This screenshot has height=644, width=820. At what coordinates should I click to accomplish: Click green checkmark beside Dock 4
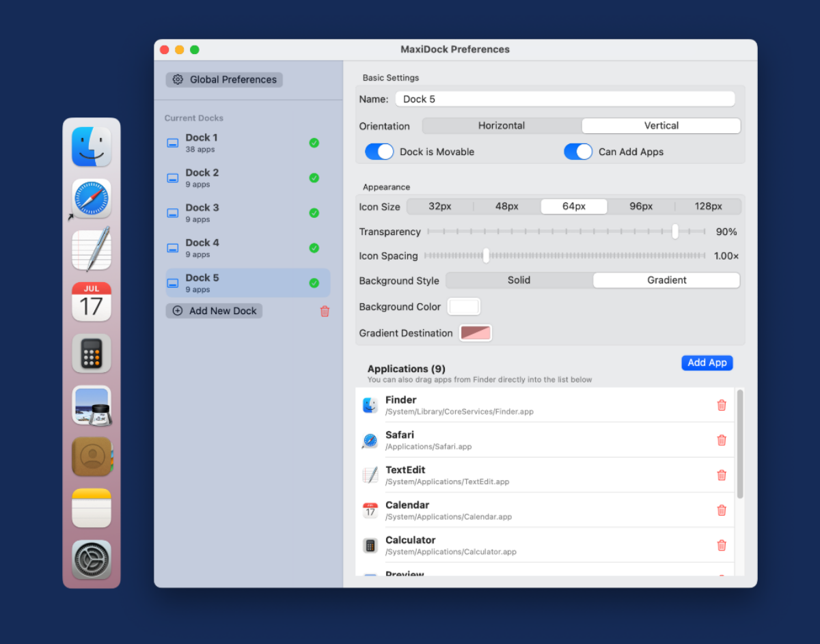pyautogui.click(x=314, y=248)
